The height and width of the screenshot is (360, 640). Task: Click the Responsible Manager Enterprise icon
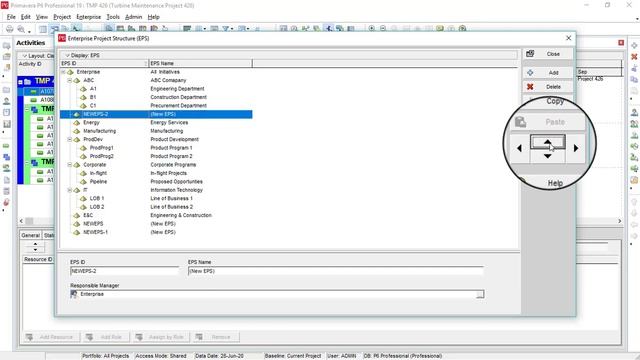(74, 294)
